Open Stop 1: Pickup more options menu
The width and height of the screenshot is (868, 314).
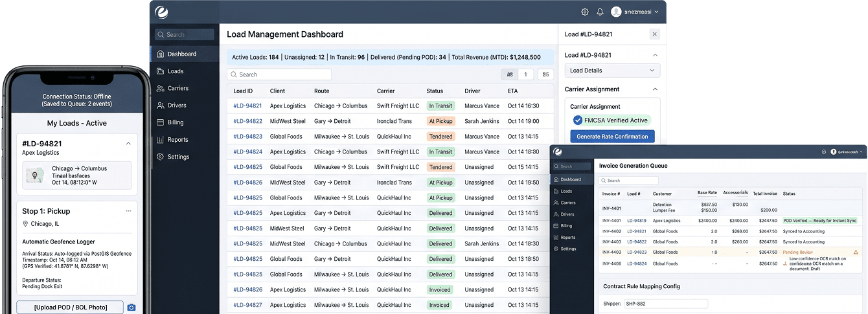tap(128, 211)
